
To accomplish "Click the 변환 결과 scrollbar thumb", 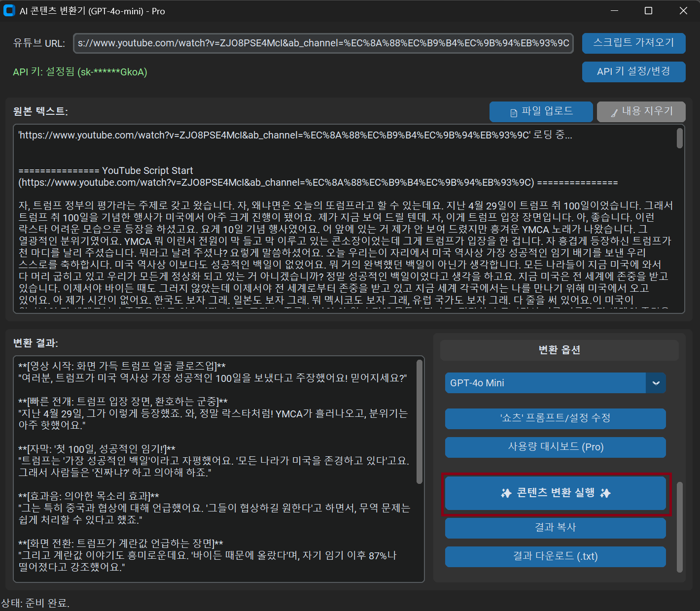I will 420,421.
